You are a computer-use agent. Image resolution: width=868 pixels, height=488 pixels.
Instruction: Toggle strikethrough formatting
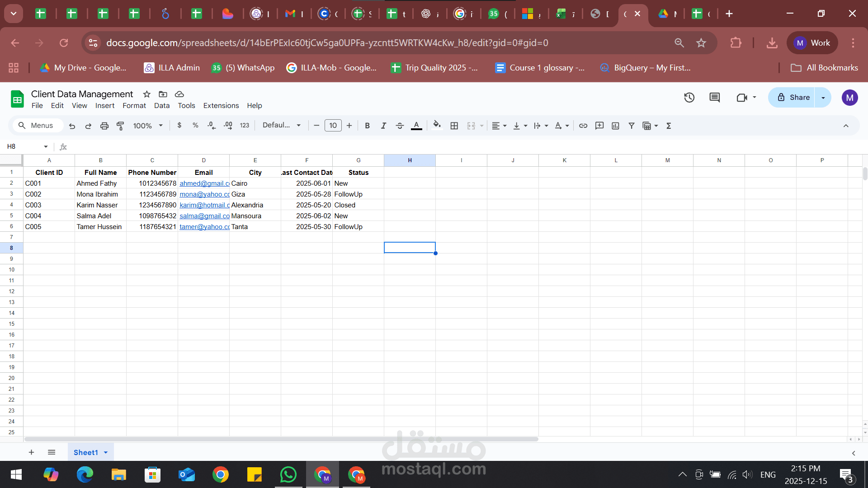coord(400,126)
